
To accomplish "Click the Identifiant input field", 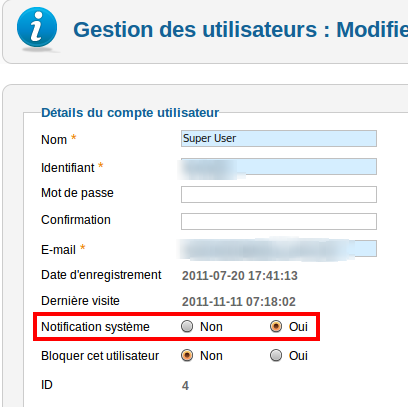I will (279, 167).
